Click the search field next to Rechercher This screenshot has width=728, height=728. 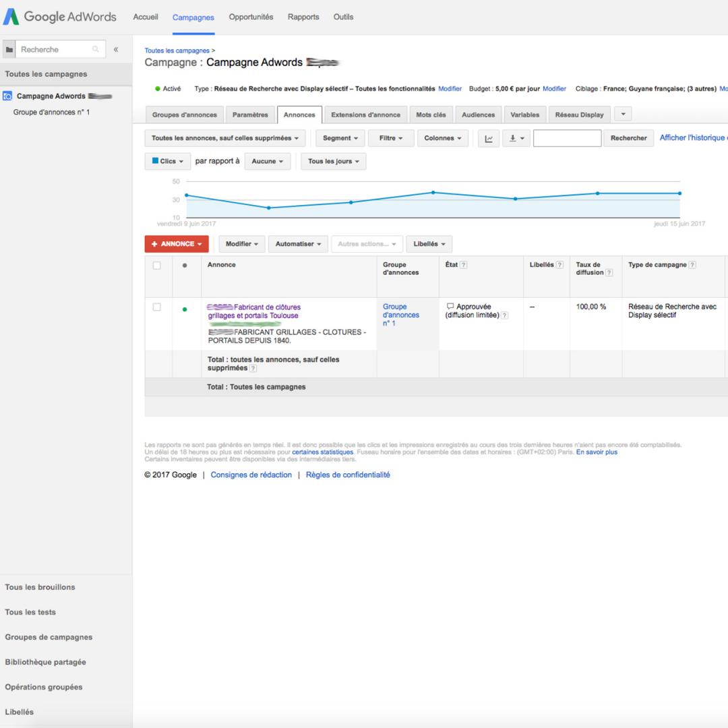tap(567, 138)
